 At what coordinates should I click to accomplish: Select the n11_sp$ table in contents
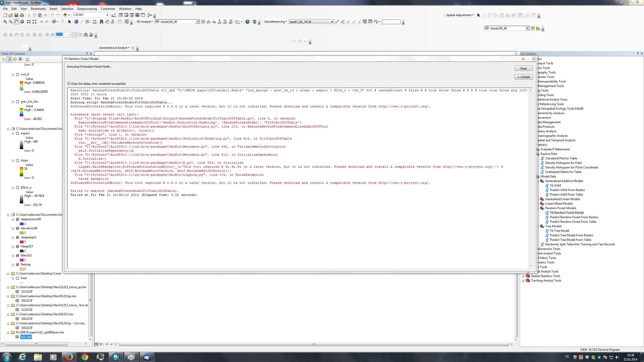[x=26, y=337]
